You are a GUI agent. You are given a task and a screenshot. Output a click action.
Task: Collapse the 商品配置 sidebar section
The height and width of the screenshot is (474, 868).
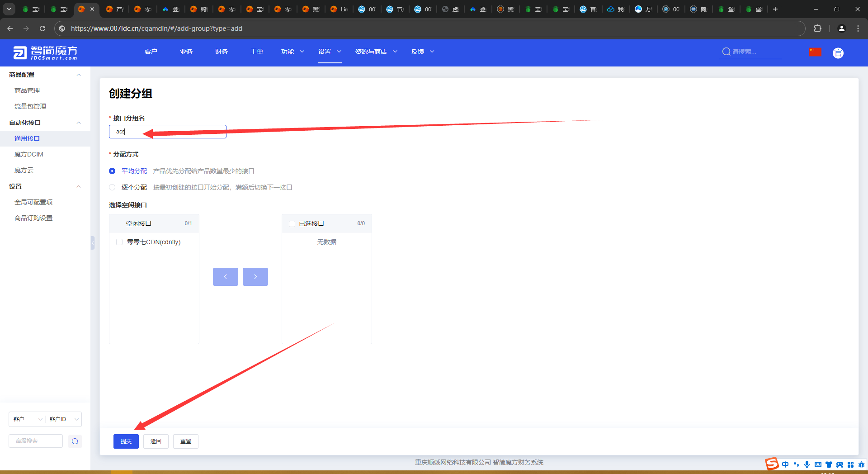[x=79, y=75]
